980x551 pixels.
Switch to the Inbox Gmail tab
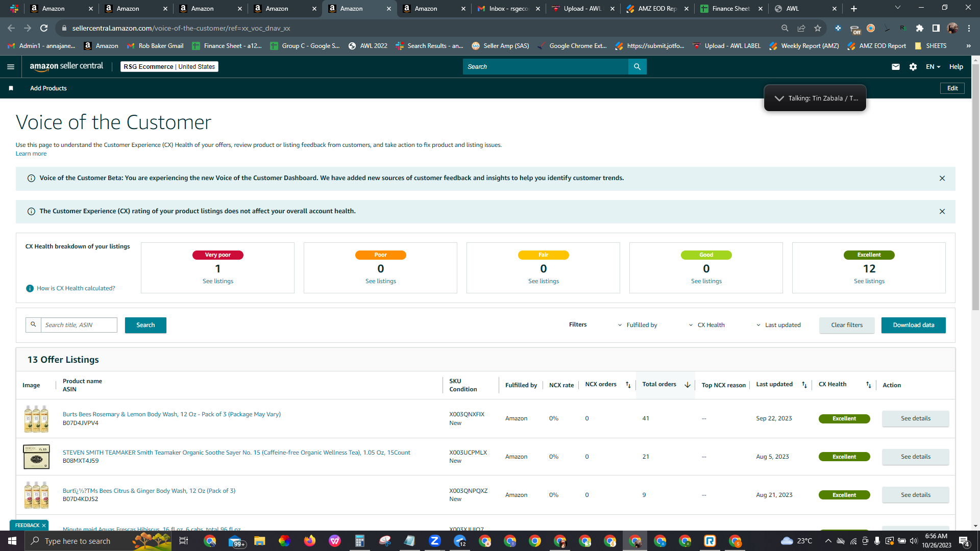pos(508,9)
